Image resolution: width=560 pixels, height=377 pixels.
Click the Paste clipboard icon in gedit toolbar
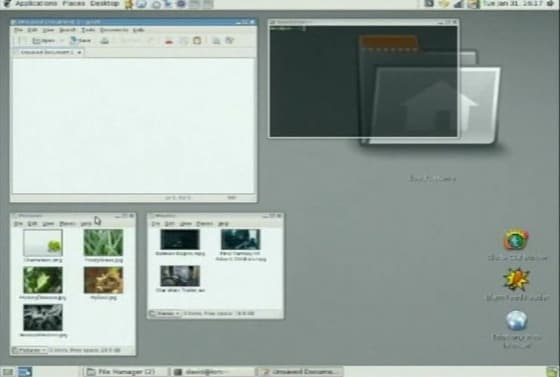click(x=197, y=41)
